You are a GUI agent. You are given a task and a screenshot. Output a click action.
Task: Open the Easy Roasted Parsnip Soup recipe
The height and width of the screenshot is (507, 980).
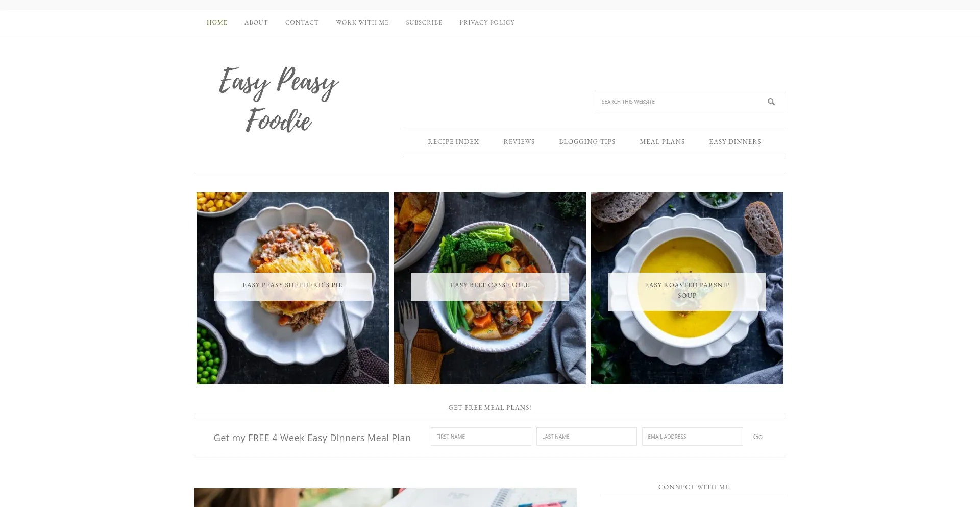(x=687, y=291)
